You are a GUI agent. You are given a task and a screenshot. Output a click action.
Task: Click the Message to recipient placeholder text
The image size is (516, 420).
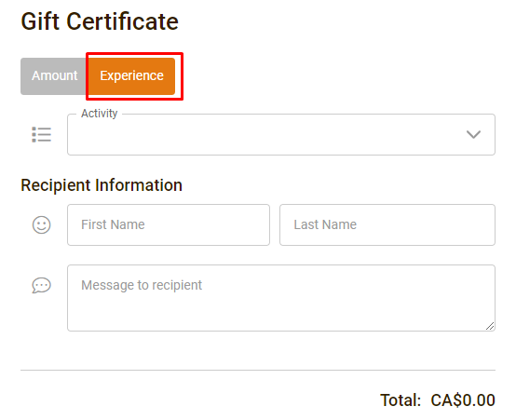[x=142, y=285]
